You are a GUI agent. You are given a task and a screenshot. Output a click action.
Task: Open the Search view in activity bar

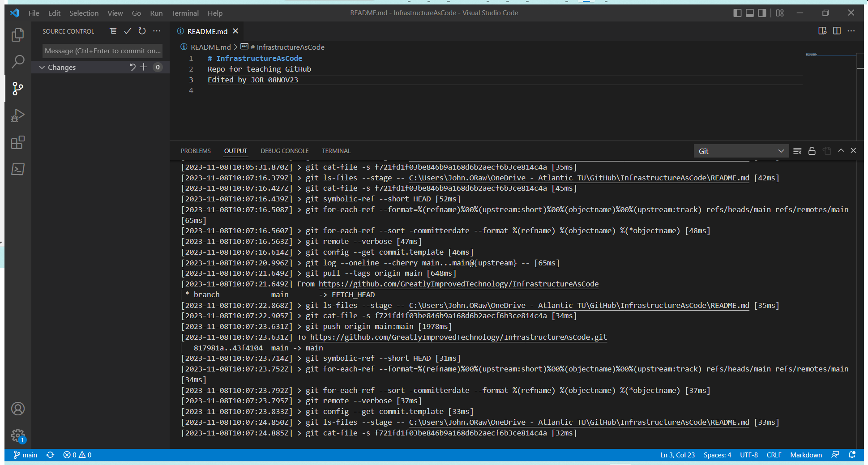(x=17, y=61)
